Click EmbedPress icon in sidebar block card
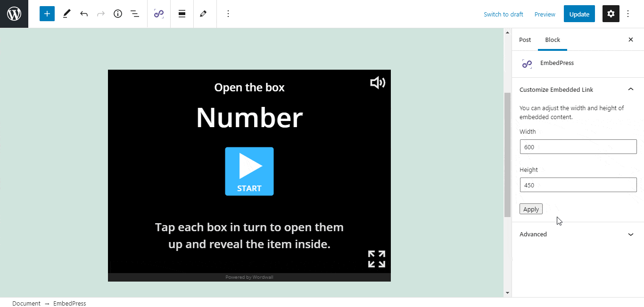The height and width of the screenshot is (307, 644). [x=527, y=64]
